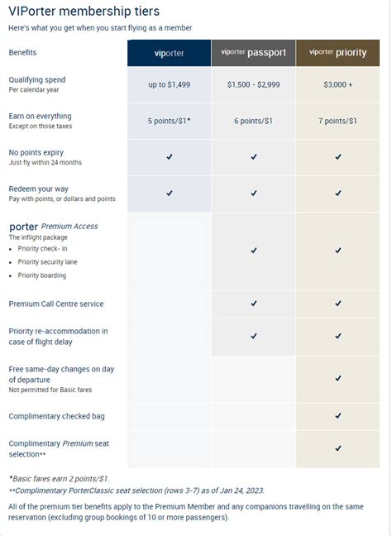Image resolution: width=392 pixels, height=536 pixels.
Task: Select the viporter passport column header
Action: pyautogui.click(x=253, y=53)
